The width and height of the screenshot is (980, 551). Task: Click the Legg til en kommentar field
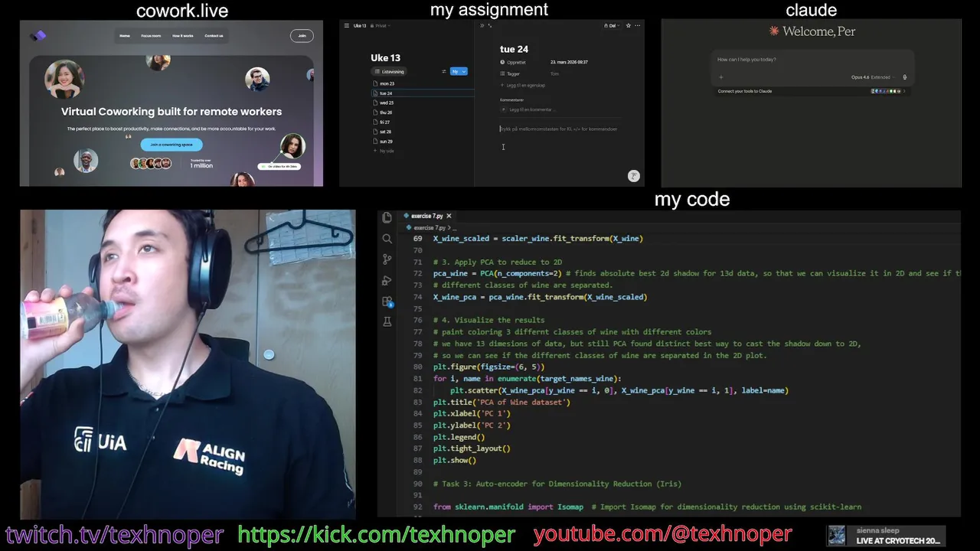click(x=531, y=109)
